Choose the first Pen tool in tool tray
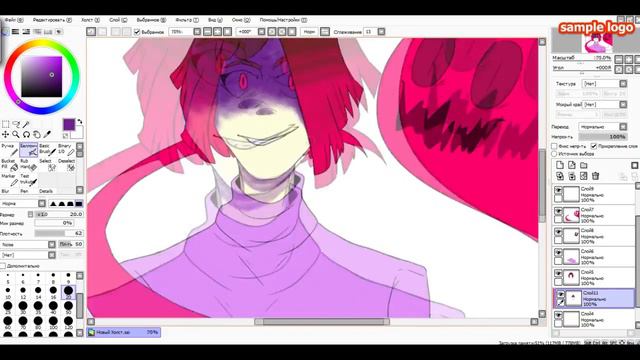 pyautogui.click(x=9, y=149)
